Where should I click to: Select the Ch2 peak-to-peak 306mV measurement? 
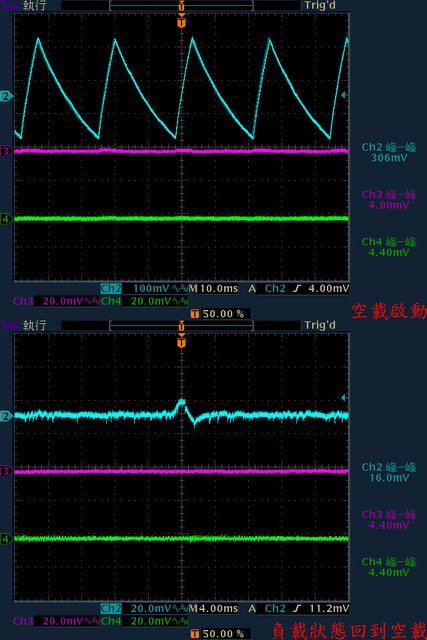[389, 152]
